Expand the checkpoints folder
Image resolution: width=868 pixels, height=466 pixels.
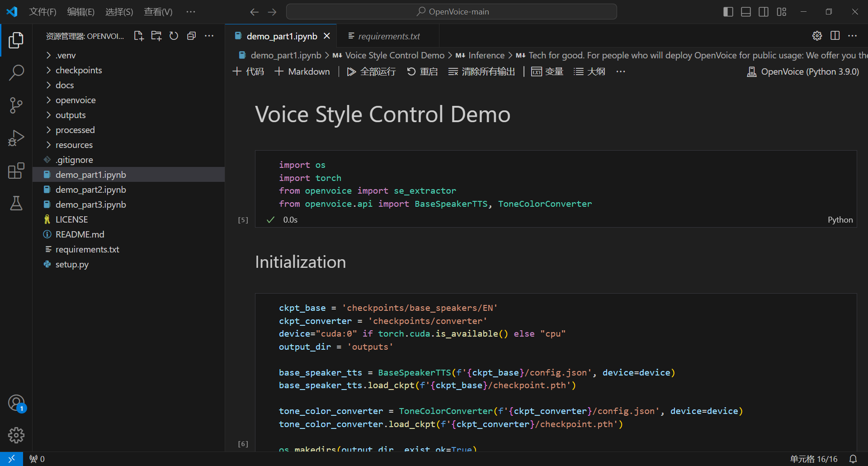pos(128,70)
